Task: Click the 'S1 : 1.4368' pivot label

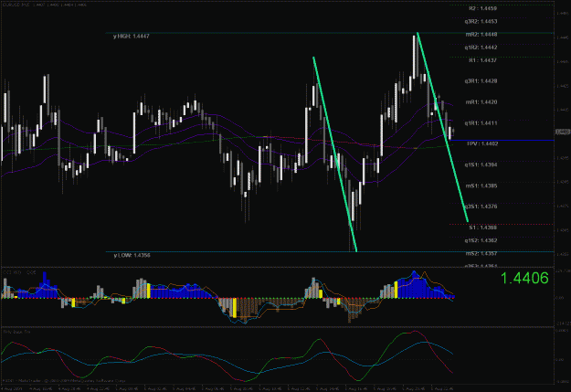Action: [x=482, y=228]
